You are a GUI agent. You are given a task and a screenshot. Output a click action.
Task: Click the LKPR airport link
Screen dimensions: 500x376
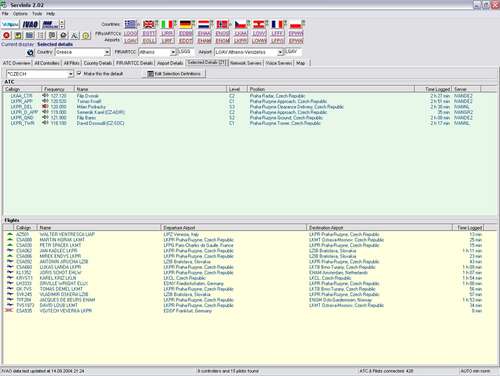[241, 41]
